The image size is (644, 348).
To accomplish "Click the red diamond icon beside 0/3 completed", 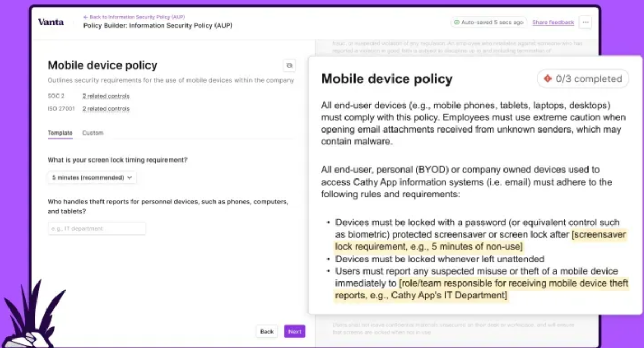I will click(547, 79).
